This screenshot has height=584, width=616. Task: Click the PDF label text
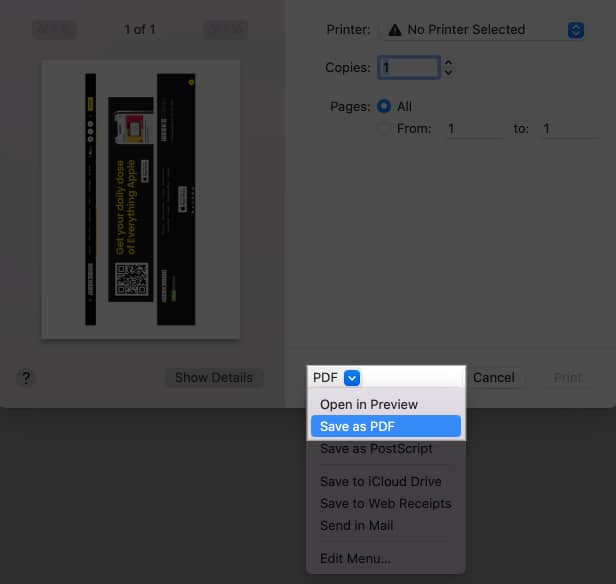(325, 378)
